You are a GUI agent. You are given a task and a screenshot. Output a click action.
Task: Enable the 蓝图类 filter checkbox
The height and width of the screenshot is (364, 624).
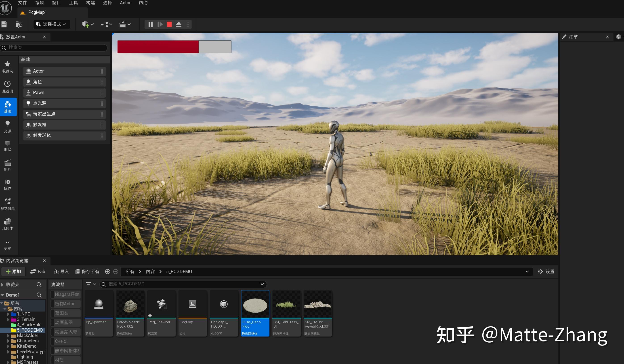click(52, 313)
